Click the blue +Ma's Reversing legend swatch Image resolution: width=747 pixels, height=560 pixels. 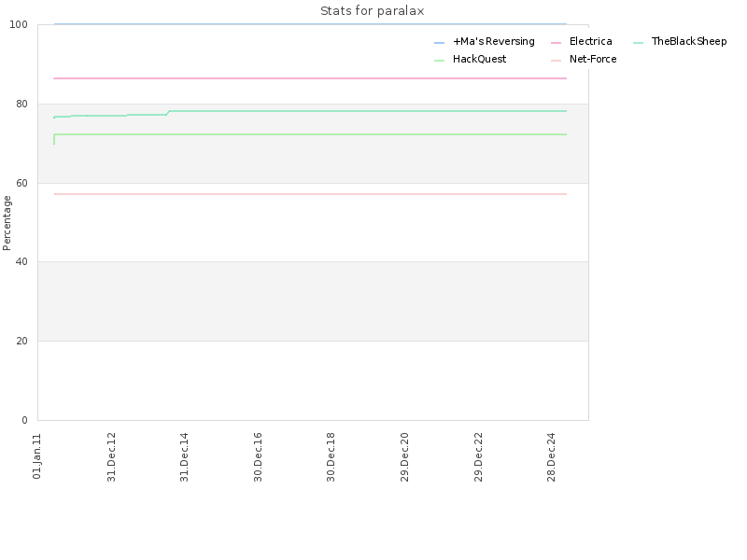tap(439, 43)
